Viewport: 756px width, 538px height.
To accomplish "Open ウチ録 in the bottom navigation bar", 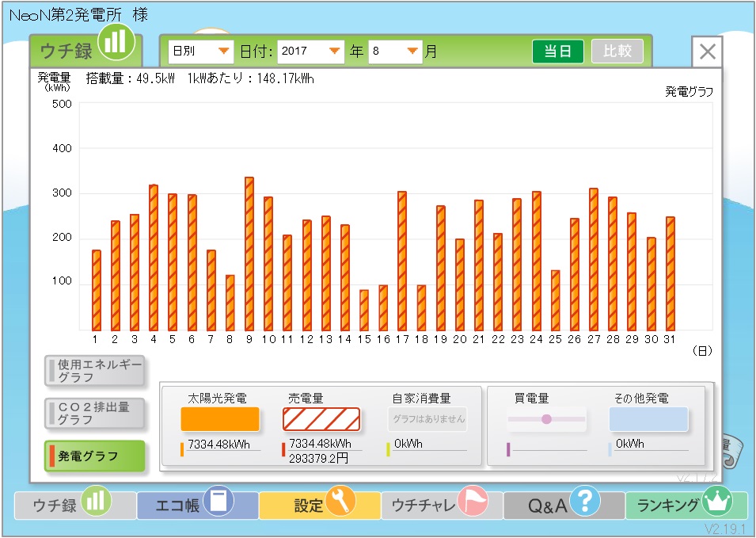I will [75, 506].
